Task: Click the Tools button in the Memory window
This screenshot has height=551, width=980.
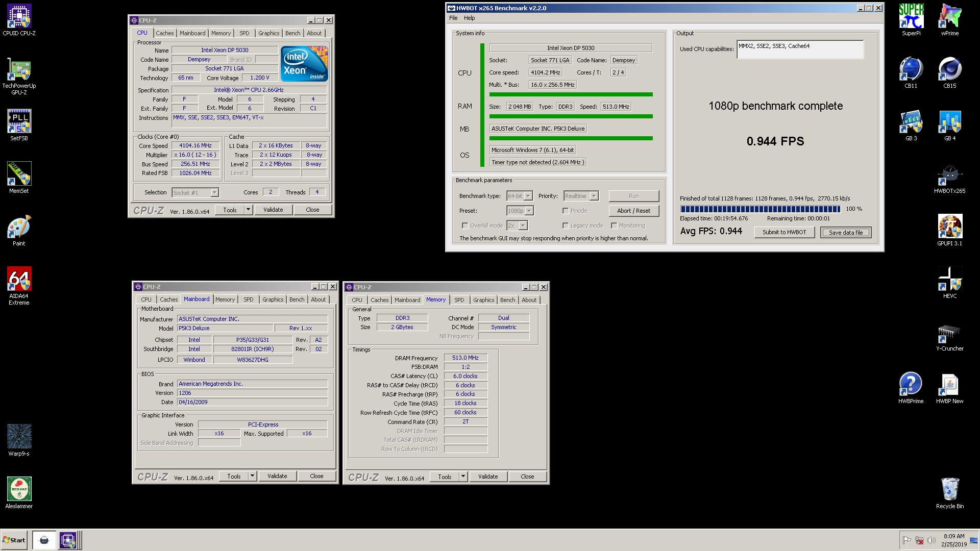Action: click(445, 477)
